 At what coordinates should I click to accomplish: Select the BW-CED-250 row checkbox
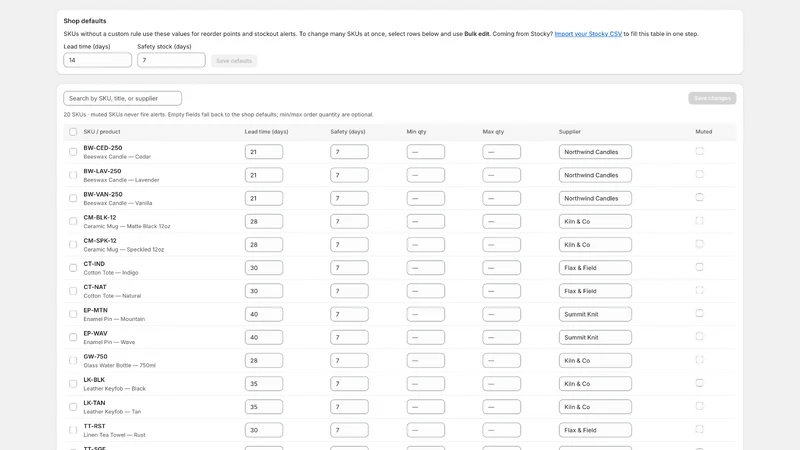73,152
